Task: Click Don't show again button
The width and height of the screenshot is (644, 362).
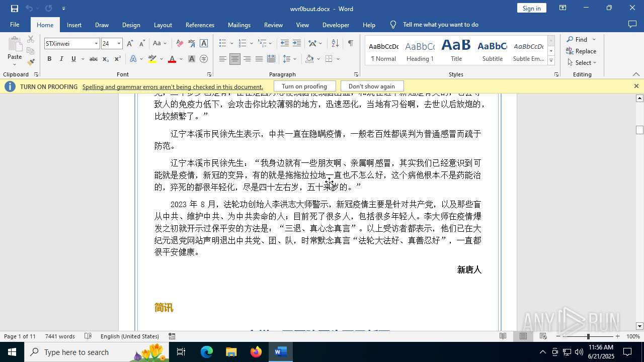Action: click(372, 86)
